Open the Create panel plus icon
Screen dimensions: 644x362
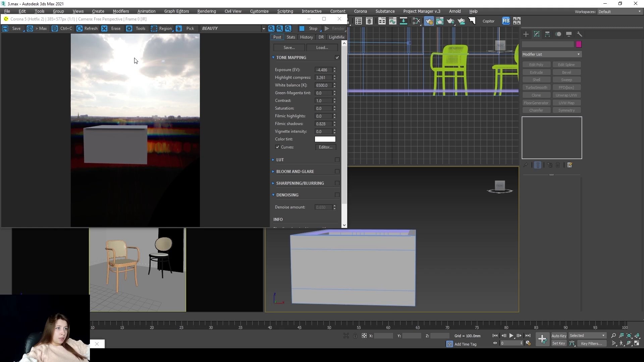tap(526, 34)
